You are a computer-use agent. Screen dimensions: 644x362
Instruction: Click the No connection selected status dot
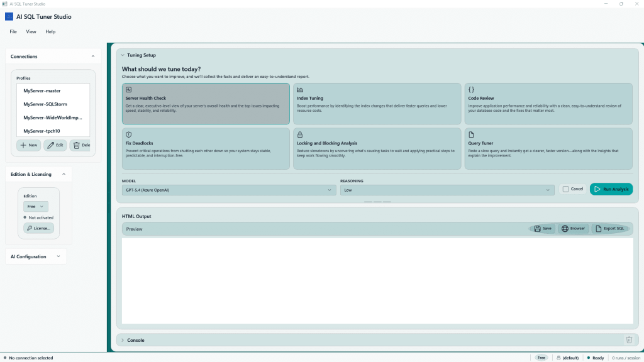(x=5, y=358)
